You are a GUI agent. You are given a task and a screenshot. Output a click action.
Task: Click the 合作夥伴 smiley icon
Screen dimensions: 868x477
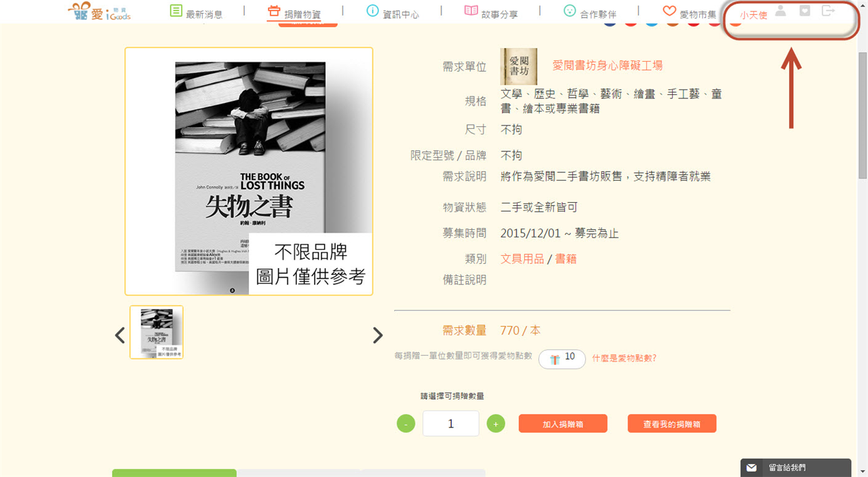pyautogui.click(x=570, y=11)
